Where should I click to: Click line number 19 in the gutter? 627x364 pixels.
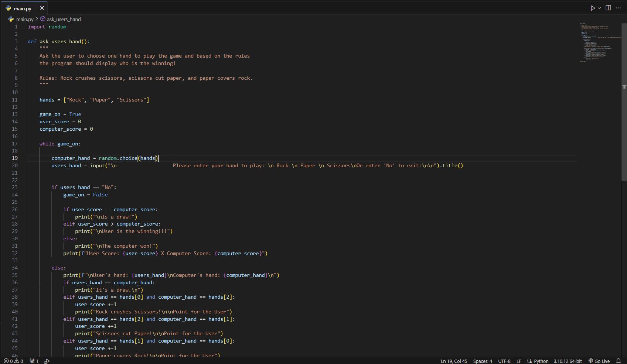pos(14,158)
